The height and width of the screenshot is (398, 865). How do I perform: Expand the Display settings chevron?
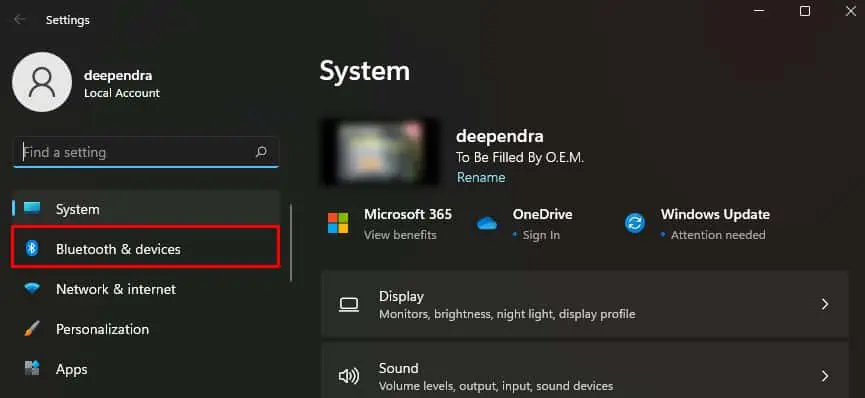(x=825, y=304)
